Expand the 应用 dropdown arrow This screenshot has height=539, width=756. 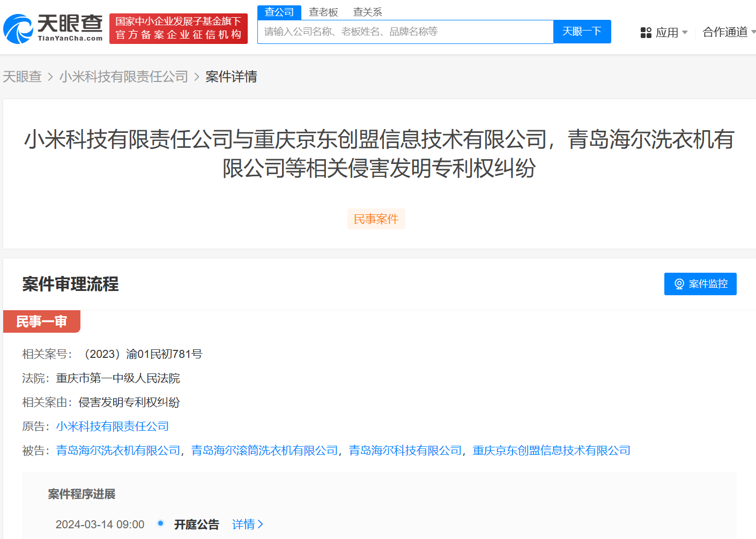pos(685,33)
